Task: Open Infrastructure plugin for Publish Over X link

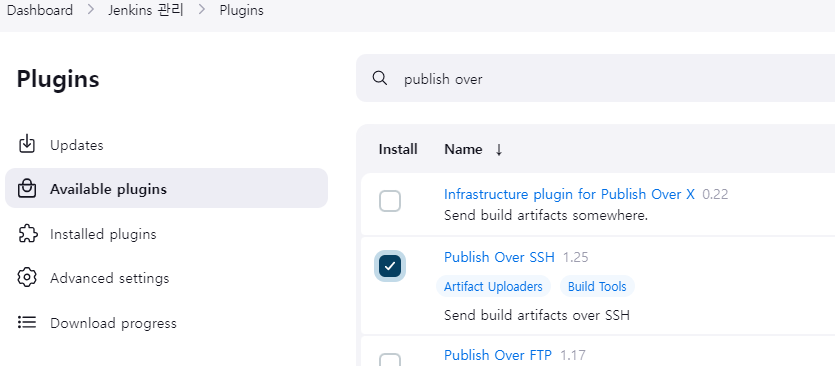Action: click(569, 194)
